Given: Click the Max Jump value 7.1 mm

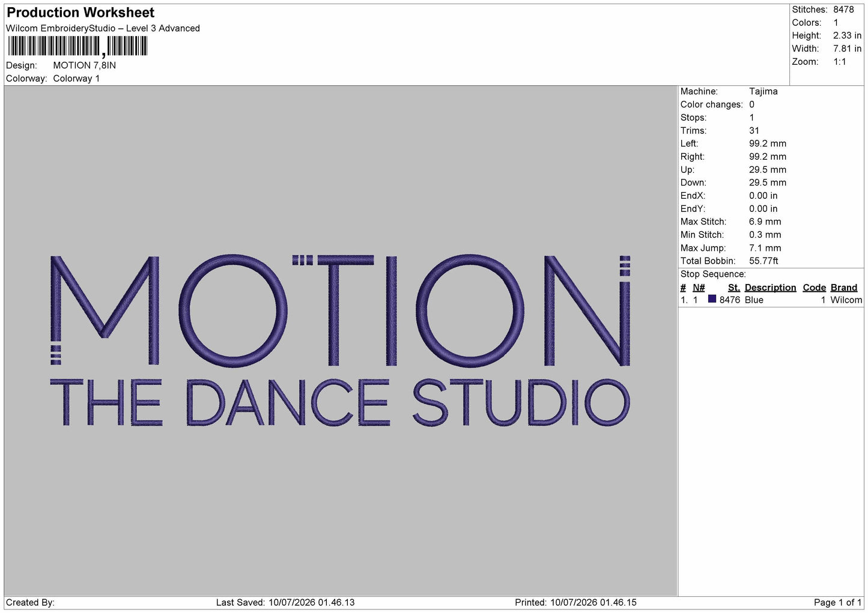Looking at the screenshot, I should click(765, 248).
